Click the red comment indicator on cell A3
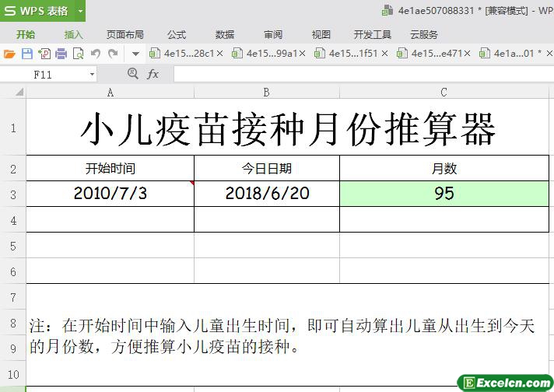554x392 pixels. pyautogui.click(x=192, y=184)
